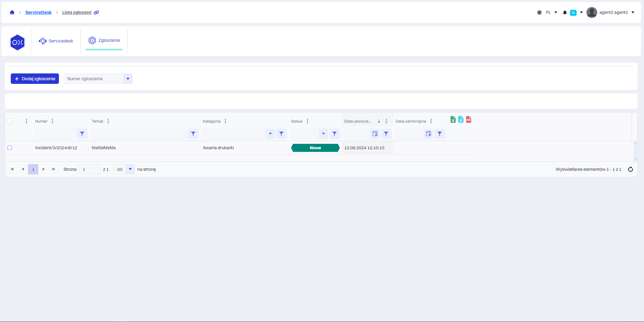Switch to the Zgłoszenia tab
644x322 pixels.
[x=104, y=40]
